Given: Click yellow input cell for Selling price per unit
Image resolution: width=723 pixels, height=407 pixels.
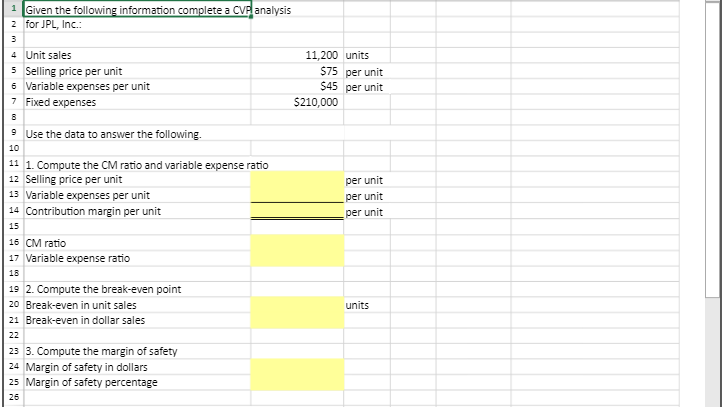Looking at the screenshot, I should 297,179.
